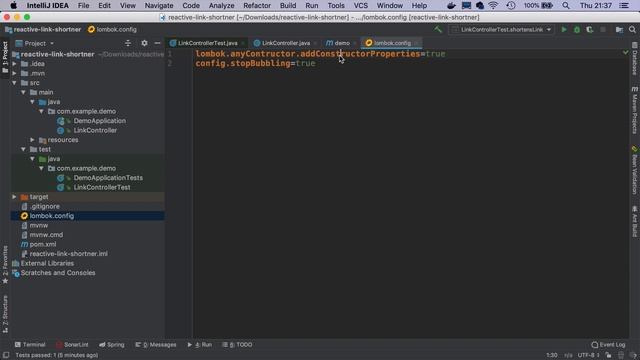Open the Analyze menu

[222, 6]
